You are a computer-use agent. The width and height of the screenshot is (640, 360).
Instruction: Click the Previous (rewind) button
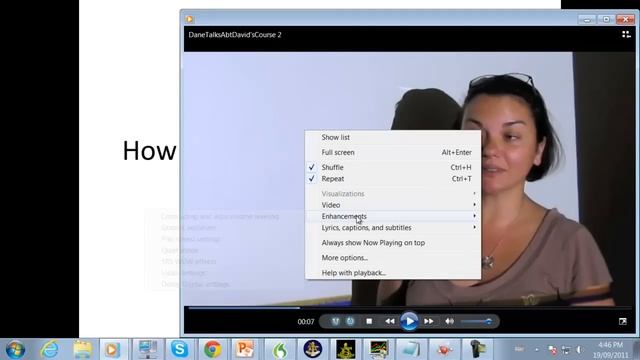pos(390,321)
